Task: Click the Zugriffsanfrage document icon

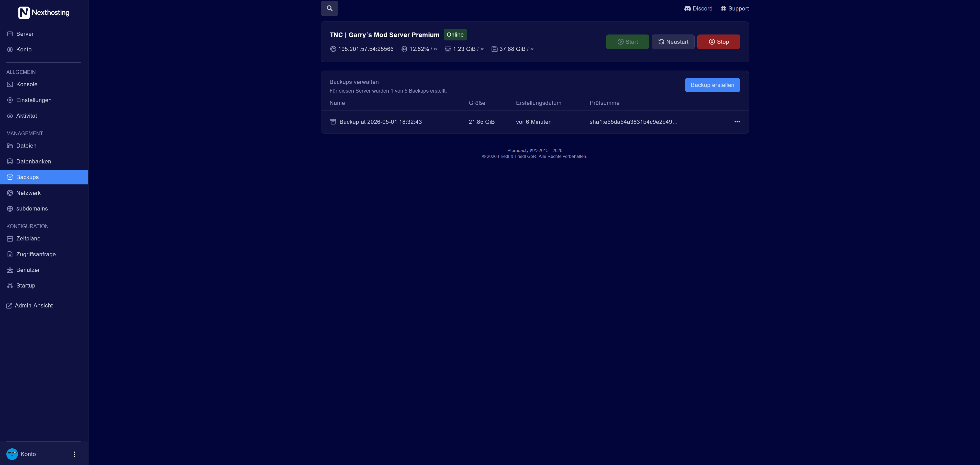Action: point(10,254)
